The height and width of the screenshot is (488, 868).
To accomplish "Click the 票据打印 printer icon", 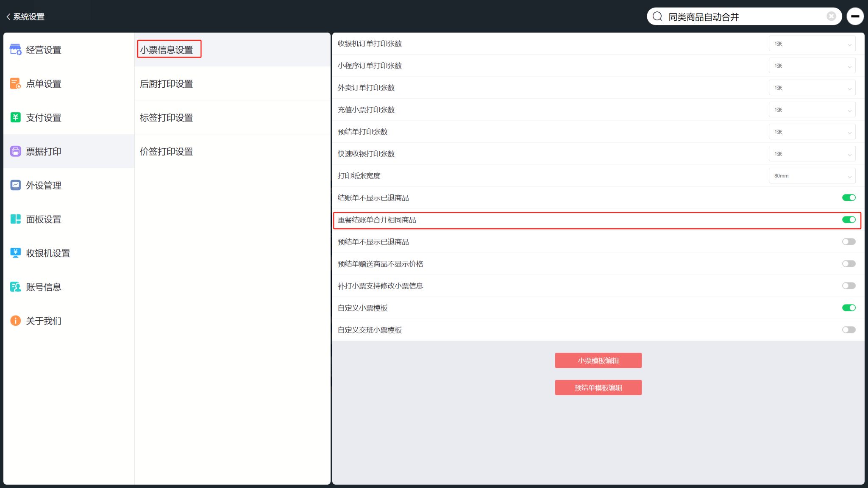I will pos(16,151).
